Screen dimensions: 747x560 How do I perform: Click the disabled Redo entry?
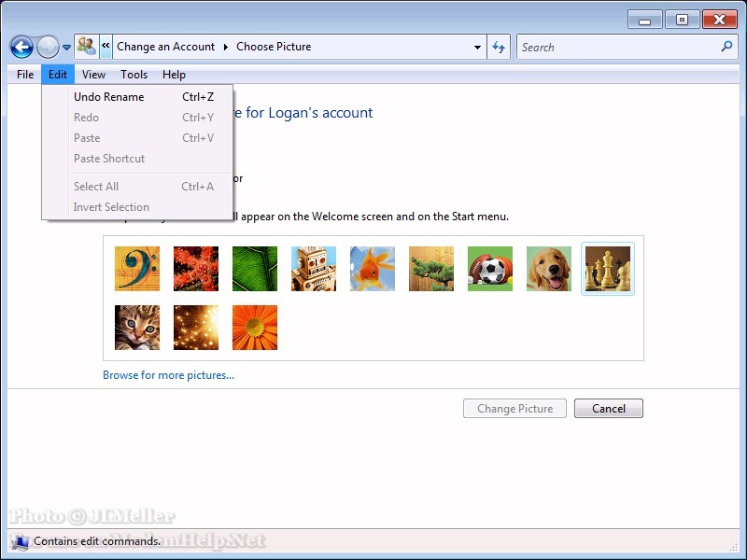tap(137, 118)
